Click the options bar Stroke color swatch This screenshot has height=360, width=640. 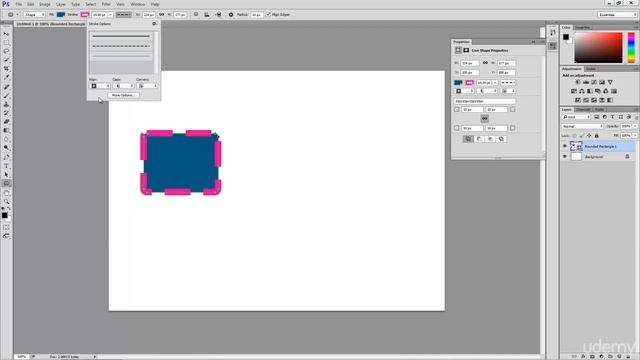click(84, 15)
